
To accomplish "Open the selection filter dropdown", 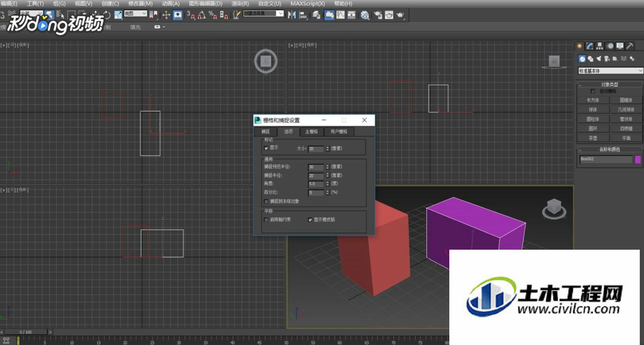I will (x=32, y=13).
